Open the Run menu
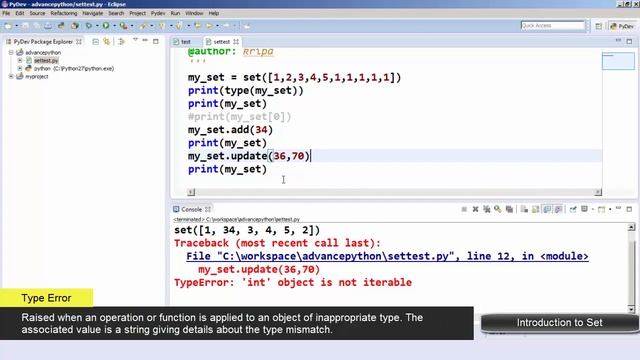Screen dimensions: 640x360 (x=175, y=13)
